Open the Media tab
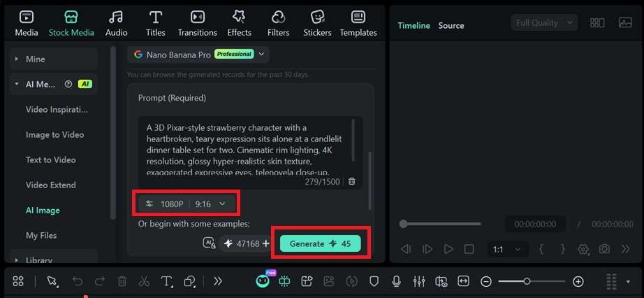This screenshot has height=298, width=644. pos(27,24)
